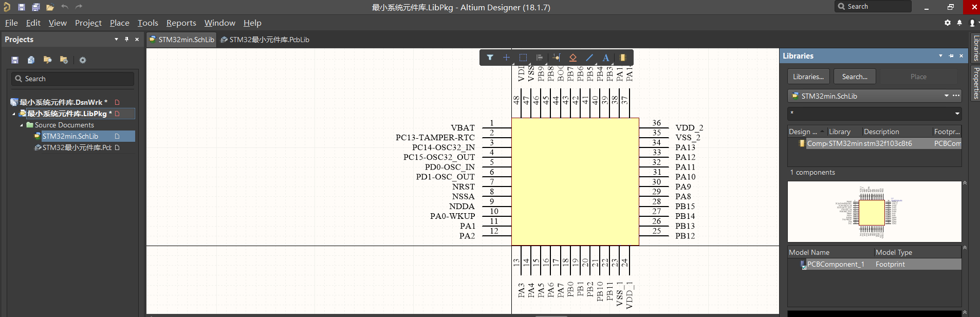Click the Libraries... button
Viewport: 980px width, 317px height.
(808, 77)
